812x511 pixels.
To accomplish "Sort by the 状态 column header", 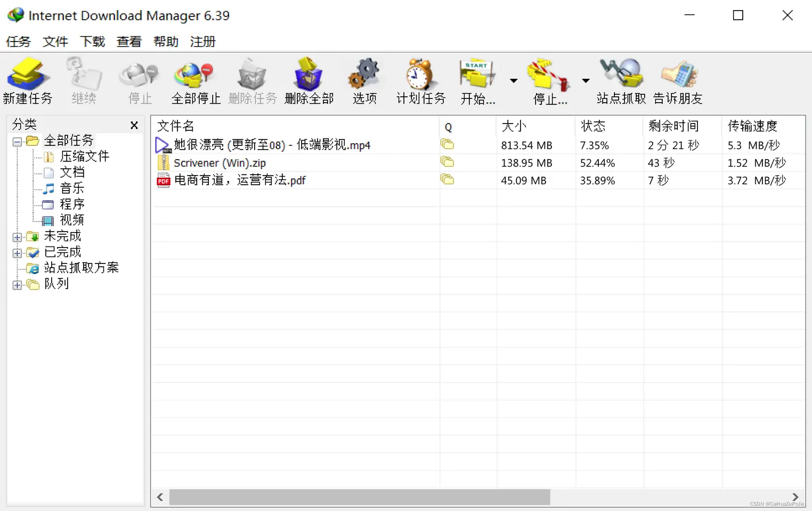I will point(609,126).
